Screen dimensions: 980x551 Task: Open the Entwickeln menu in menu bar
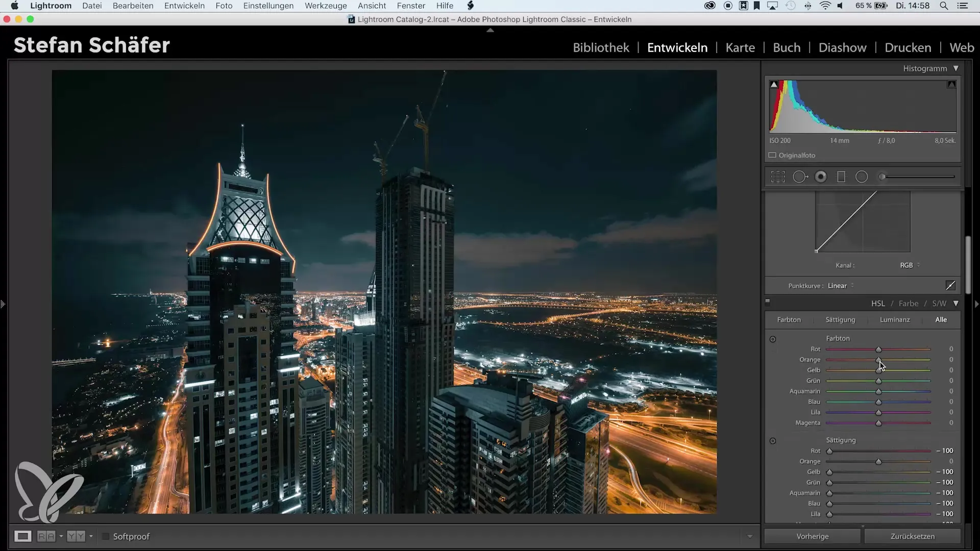pyautogui.click(x=184, y=6)
